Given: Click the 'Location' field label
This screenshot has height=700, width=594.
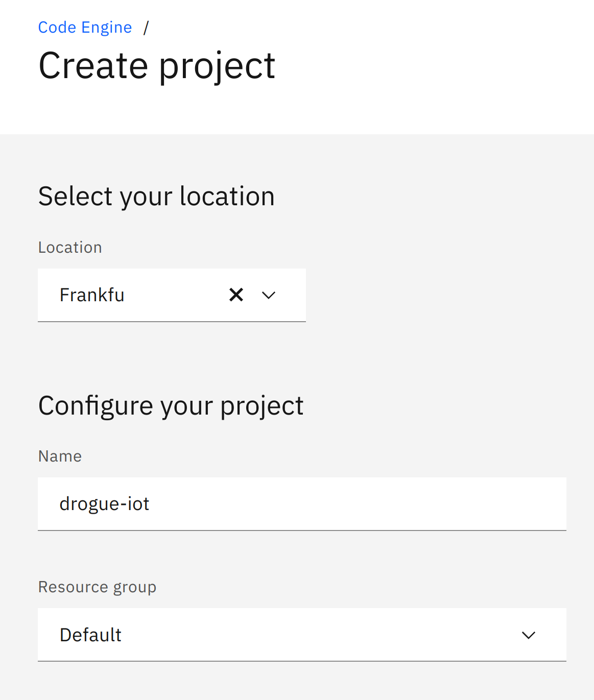Looking at the screenshot, I should click(x=70, y=248).
